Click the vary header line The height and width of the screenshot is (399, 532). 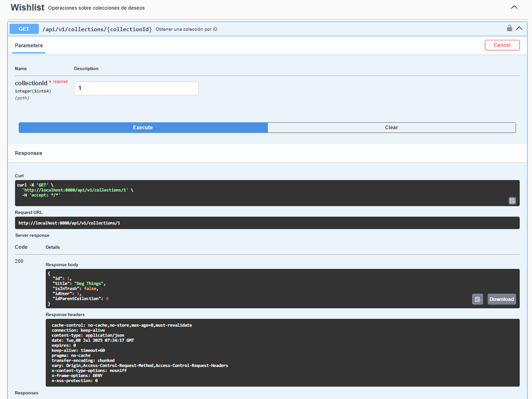[x=140, y=366]
